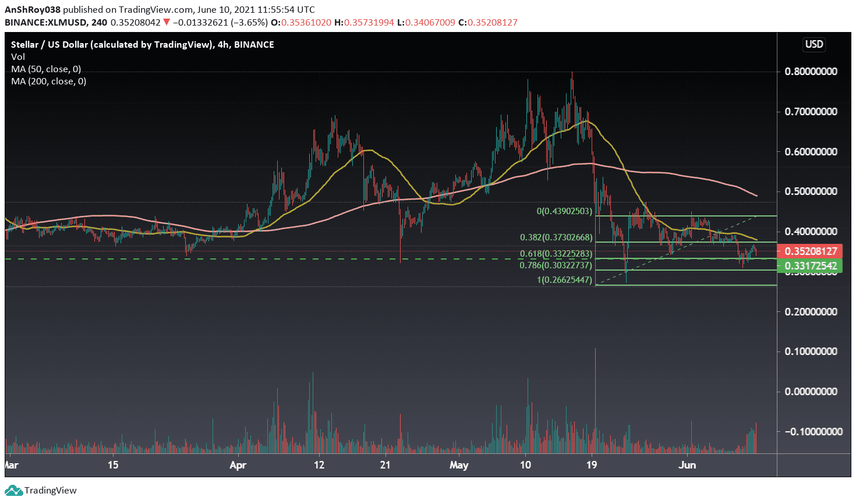Select the MA (50, close, 0) legend
Image resolution: width=856 pixels, height=504 pixels.
click(x=46, y=69)
